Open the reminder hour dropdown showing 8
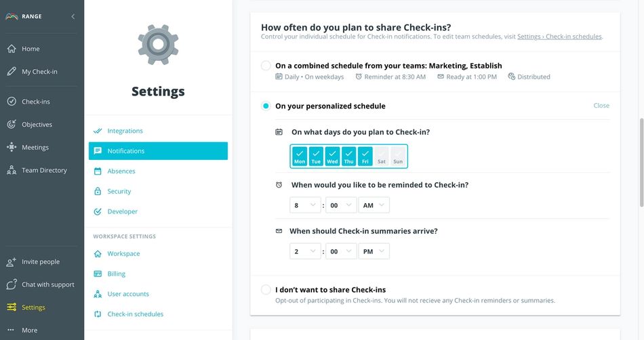The image size is (644, 340). (x=305, y=205)
